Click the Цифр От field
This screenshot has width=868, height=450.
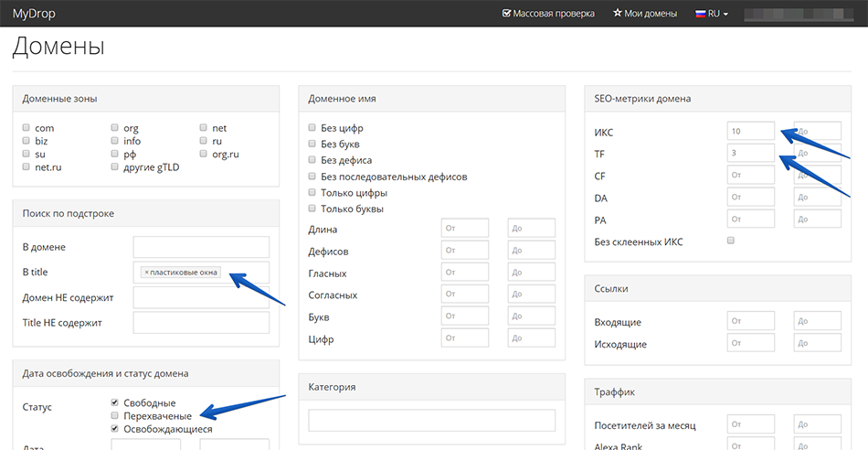[465, 337]
